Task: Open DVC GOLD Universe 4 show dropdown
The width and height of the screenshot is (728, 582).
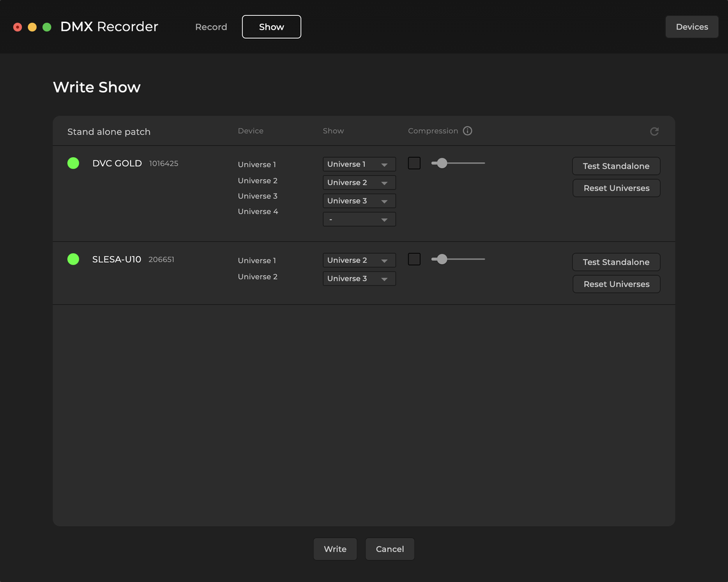Action: pyautogui.click(x=359, y=219)
